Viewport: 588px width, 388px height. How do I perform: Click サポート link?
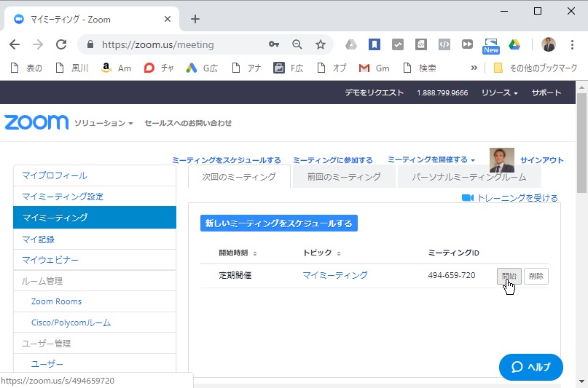546,92
